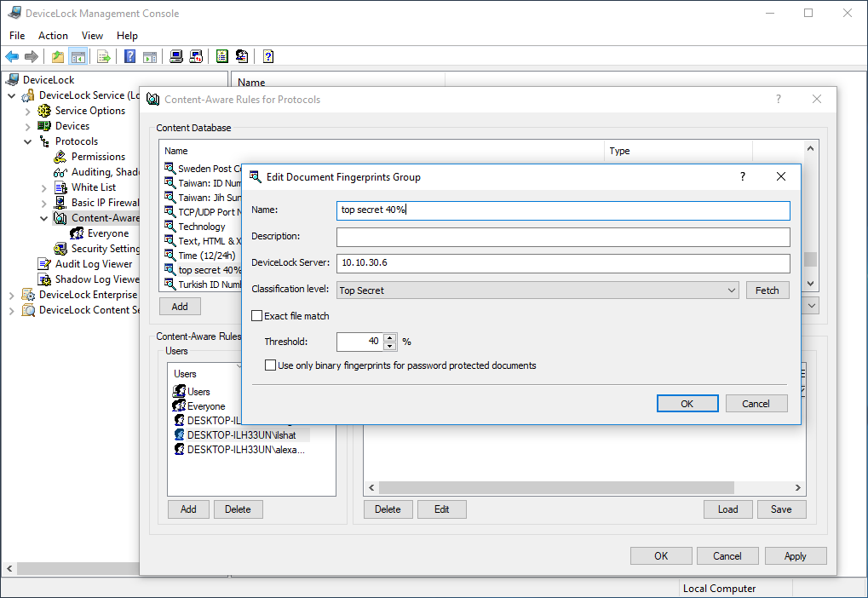The height and width of the screenshot is (598, 868).
Task: Toggle the Show/Hide Action Pane toolbar icon
Action: 149,56
